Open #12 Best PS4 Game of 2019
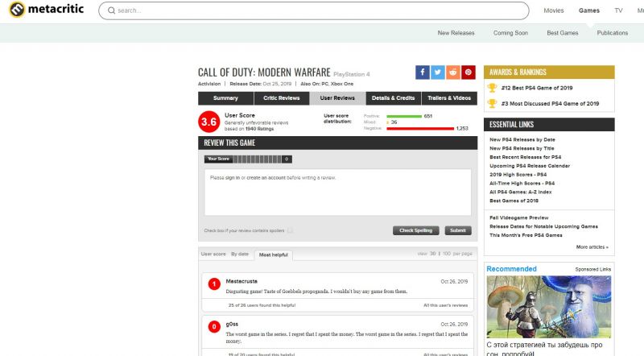The width and height of the screenshot is (644, 356). pyautogui.click(x=537, y=88)
